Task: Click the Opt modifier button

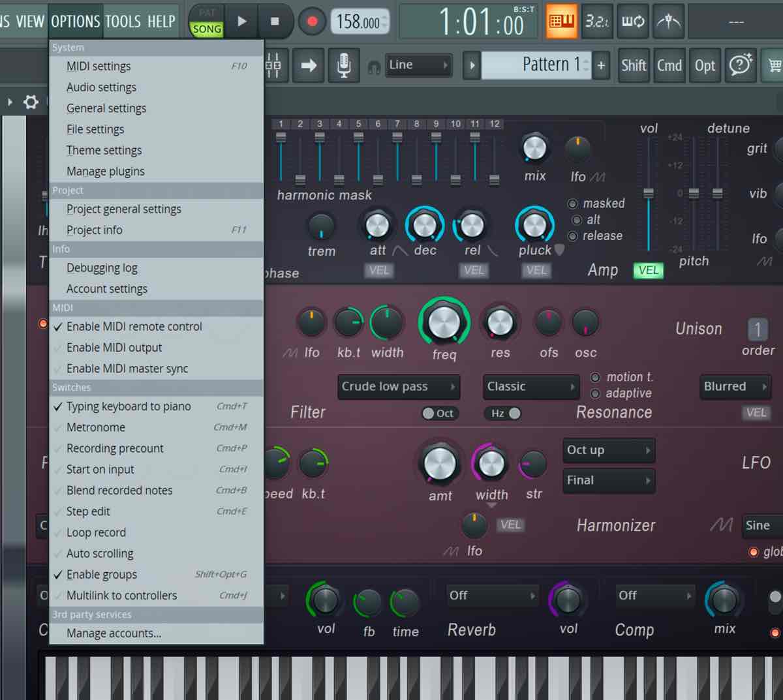Action: [705, 65]
